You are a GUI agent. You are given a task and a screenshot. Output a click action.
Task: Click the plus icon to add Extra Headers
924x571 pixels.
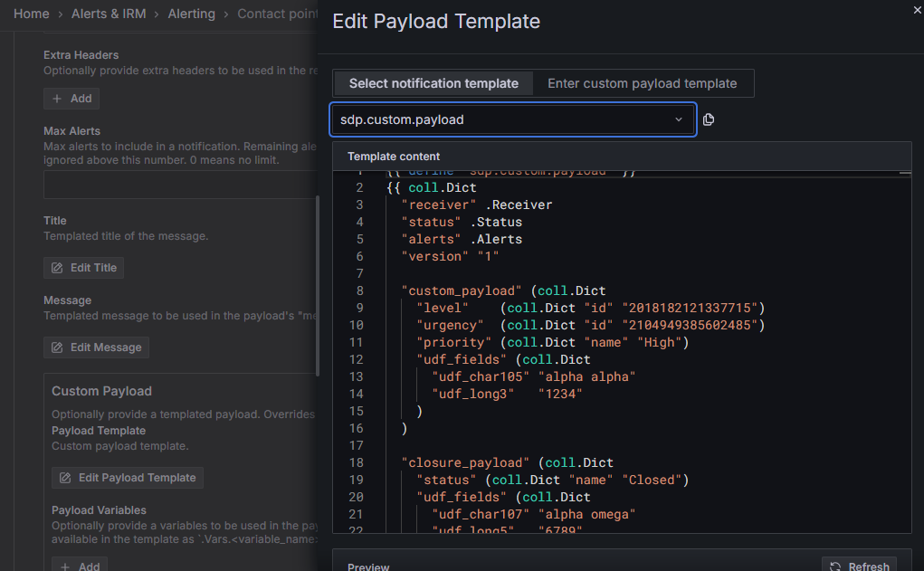57,99
